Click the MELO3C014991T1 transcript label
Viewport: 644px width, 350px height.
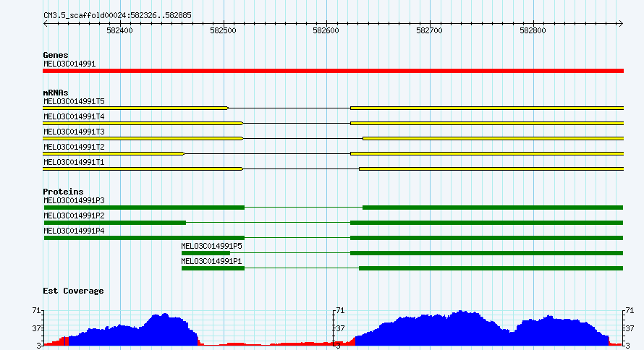(74, 162)
